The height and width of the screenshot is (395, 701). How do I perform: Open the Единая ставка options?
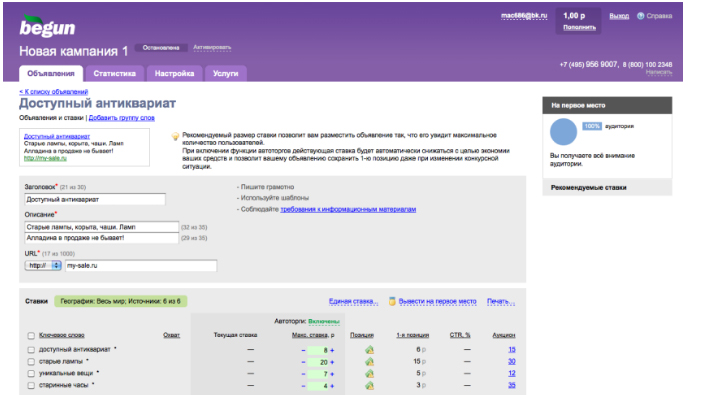pyautogui.click(x=353, y=301)
